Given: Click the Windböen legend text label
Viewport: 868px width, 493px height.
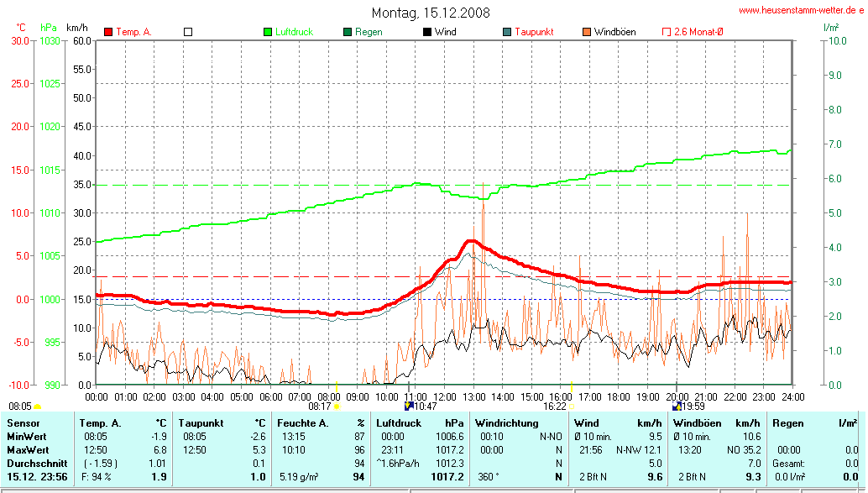Looking at the screenshot, I should [x=614, y=32].
